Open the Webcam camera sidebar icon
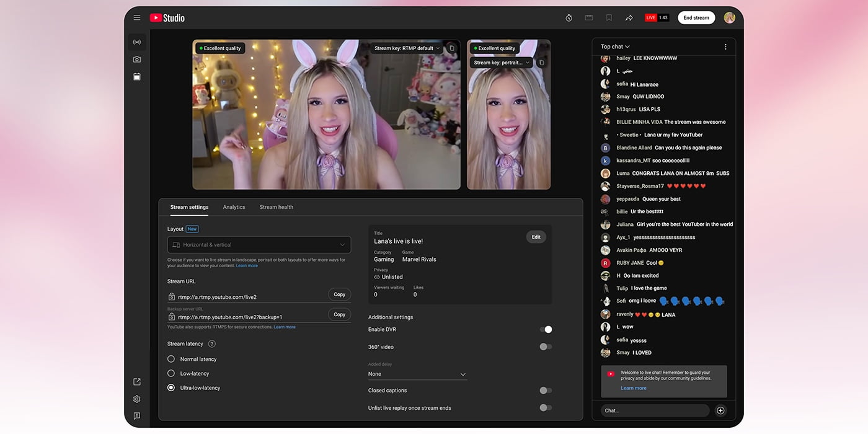Viewport: 868px width, 434px height. [x=137, y=60]
